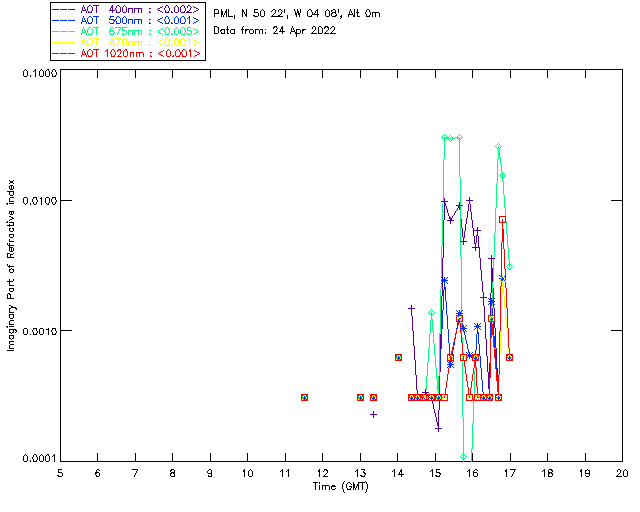This screenshot has height=512, width=640.
Task: Click the x-axis tick label 12
Action: pos(322,474)
